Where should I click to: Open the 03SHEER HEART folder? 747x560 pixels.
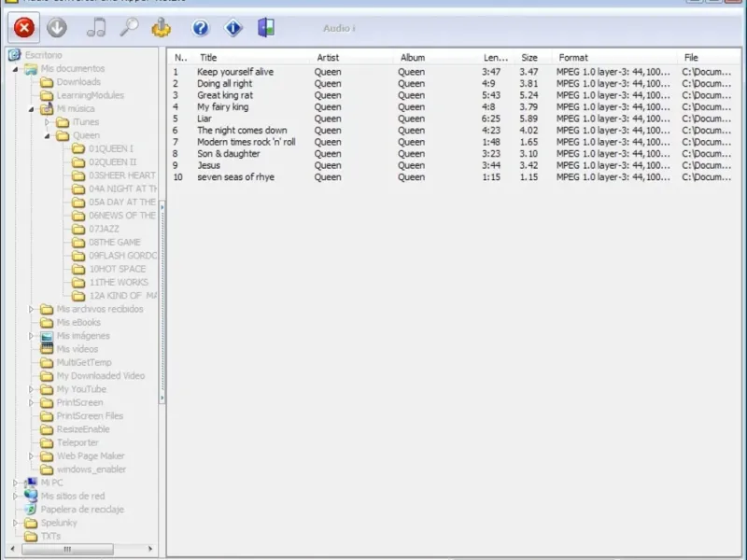pos(113,175)
